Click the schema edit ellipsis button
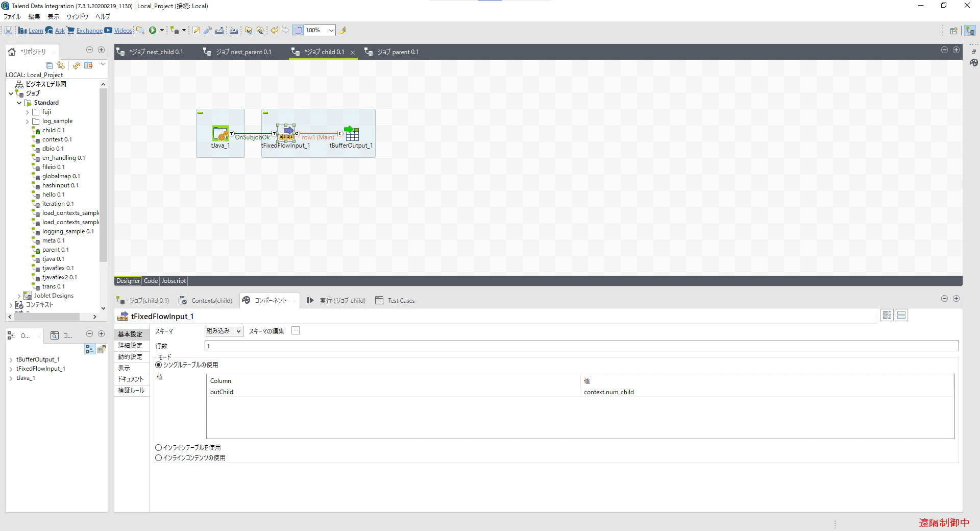This screenshot has width=980, height=531. click(296, 331)
